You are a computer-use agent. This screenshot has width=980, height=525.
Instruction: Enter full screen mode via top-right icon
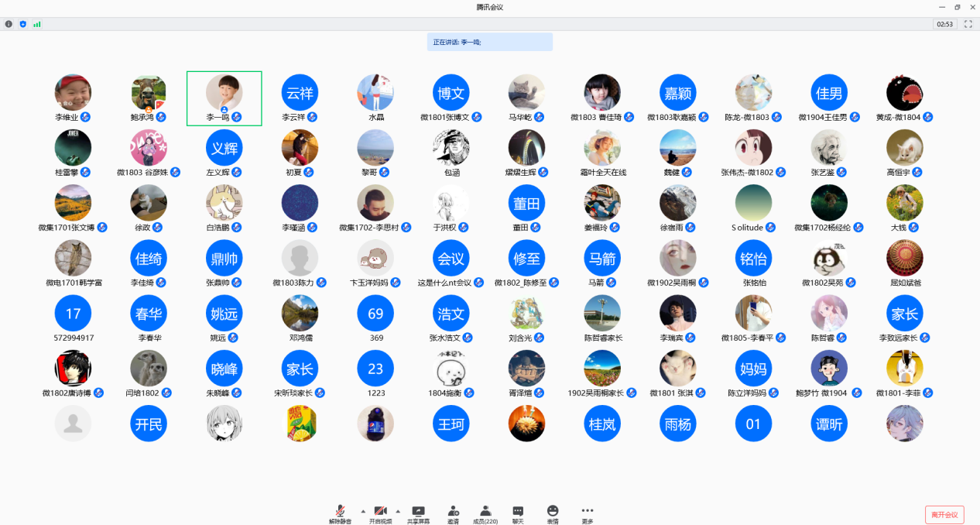pyautogui.click(x=968, y=24)
